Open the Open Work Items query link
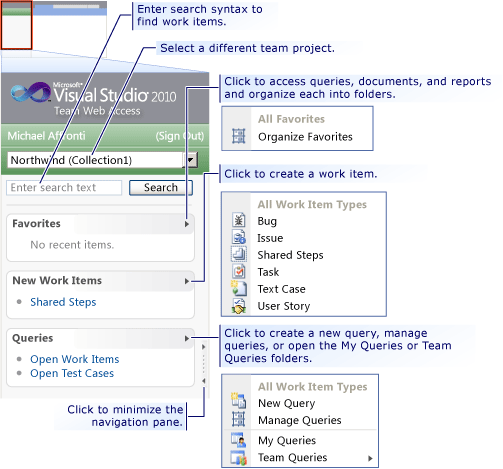The width and height of the screenshot is (503, 469). pyautogui.click(x=75, y=359)
